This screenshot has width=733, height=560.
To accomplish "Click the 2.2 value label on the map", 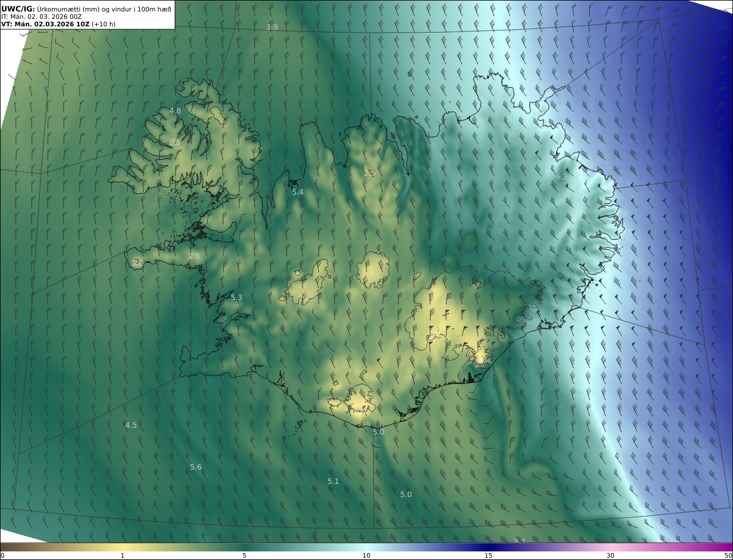I will pyautogui.click(x=138, y=263).
